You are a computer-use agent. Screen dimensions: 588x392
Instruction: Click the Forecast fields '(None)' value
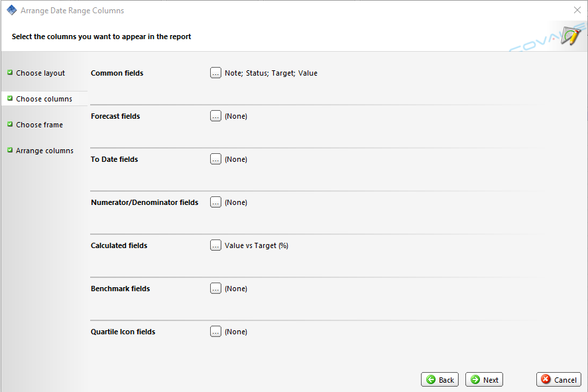coord(236,116)
